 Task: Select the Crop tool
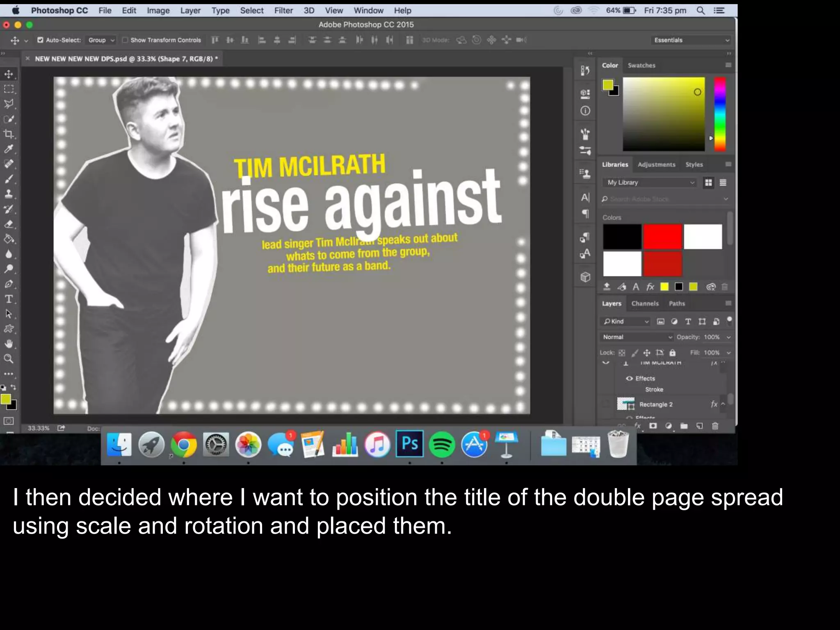click(x=9, y=134)
